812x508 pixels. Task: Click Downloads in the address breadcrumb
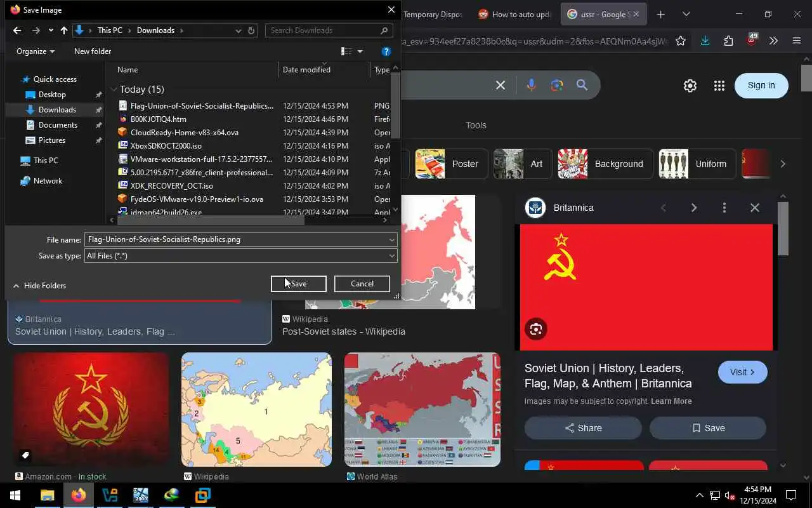coord(155,30)
